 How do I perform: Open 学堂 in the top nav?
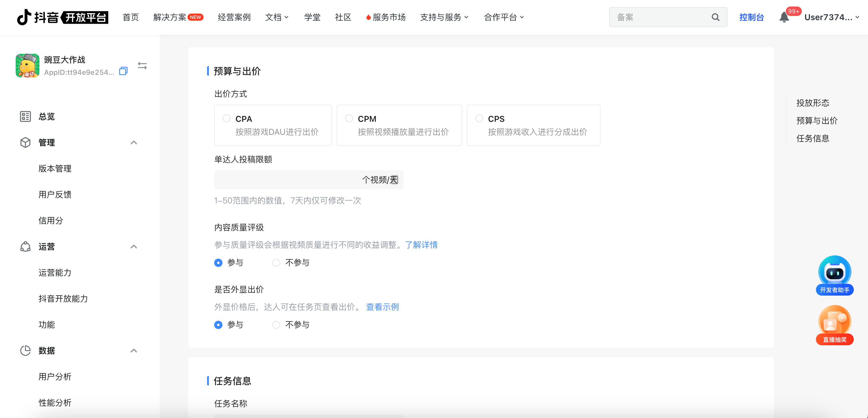(x=312, y=17)
